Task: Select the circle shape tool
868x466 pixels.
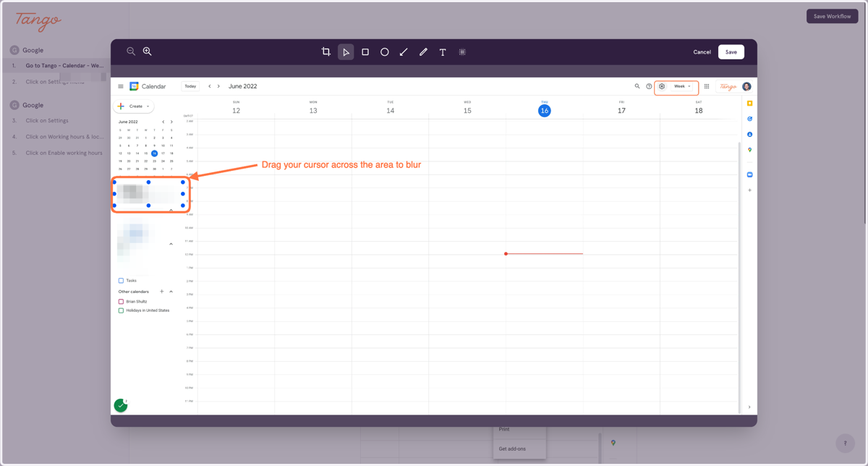Action: pyautogui.click(x=385, y=52)
